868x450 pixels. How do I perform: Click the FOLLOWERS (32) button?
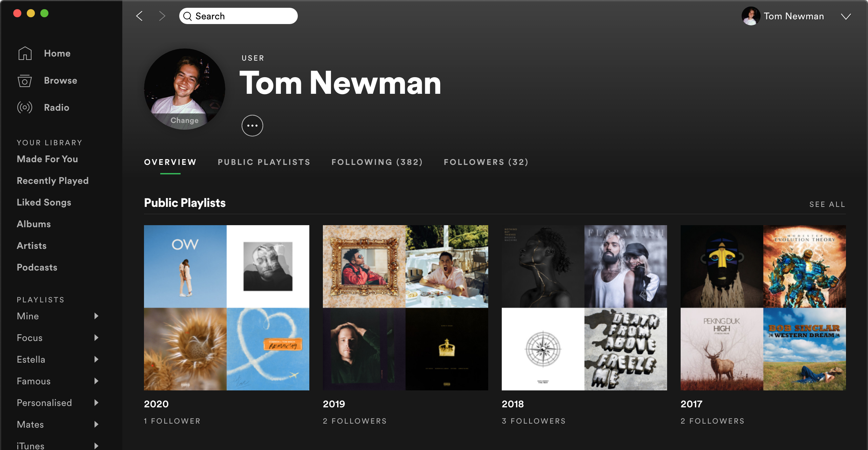[486, 162]
